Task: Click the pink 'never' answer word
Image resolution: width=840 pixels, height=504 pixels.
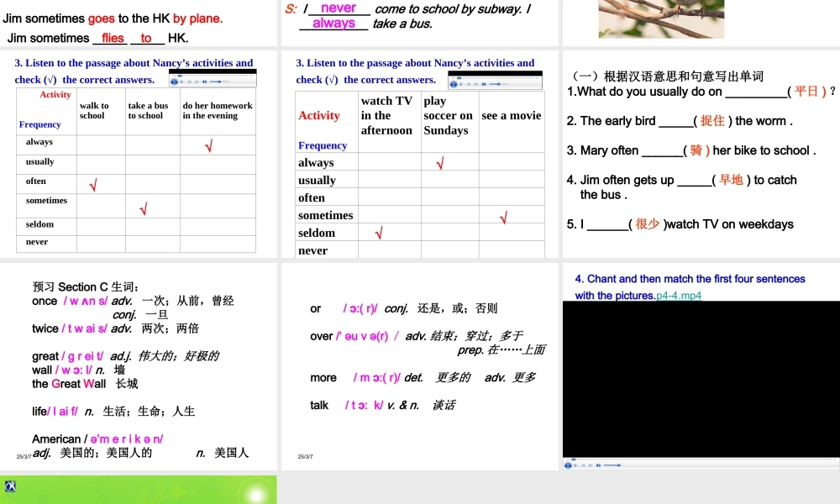Action: tap(339, 8)
